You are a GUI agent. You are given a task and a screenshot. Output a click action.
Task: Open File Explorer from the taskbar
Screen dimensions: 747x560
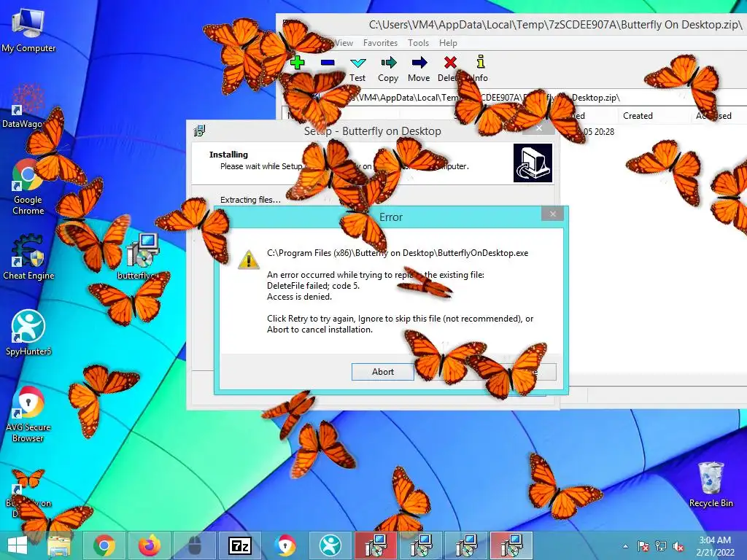(59, 545)
